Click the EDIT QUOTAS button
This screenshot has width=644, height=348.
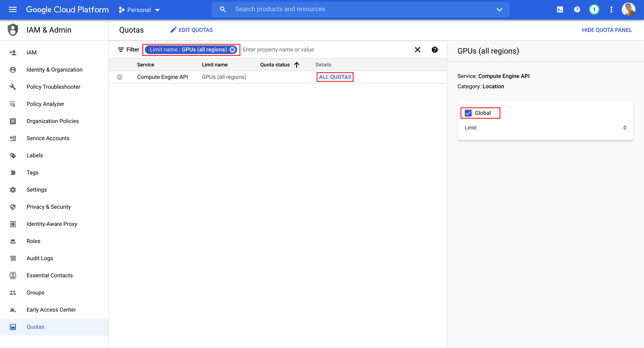pos(191,30)
